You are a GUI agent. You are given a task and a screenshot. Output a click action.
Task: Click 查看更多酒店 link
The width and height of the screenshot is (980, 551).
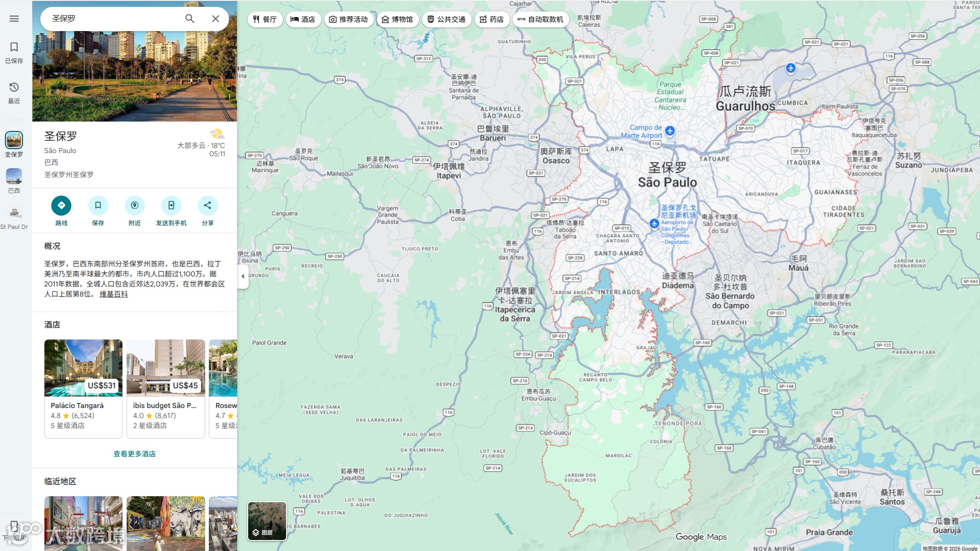pyautogui.click(x=134, y=454)
